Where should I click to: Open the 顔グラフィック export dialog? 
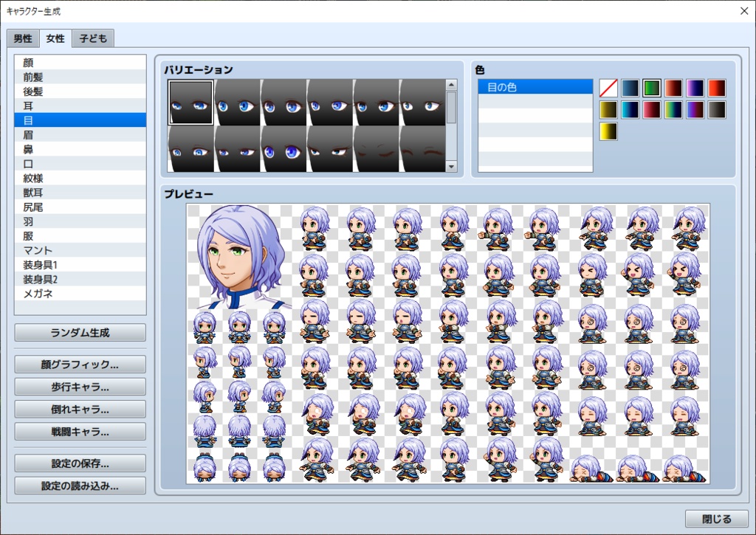point(79,364)
